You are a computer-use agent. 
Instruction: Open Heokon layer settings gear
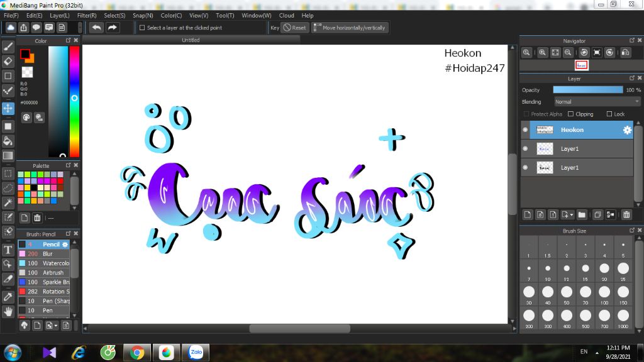click(x=627, y=129)
